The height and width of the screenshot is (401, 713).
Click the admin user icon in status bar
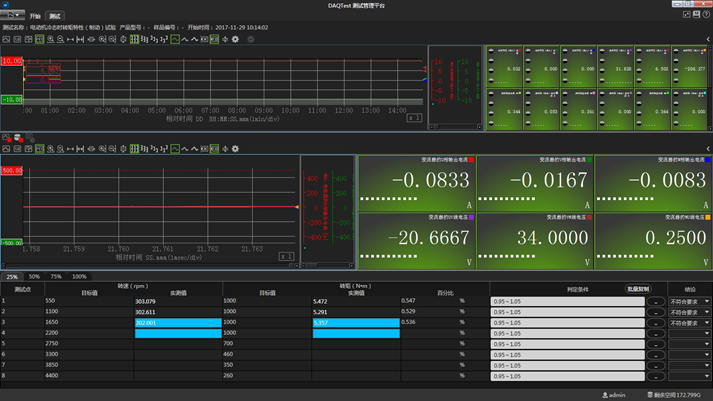pos(607,395)
